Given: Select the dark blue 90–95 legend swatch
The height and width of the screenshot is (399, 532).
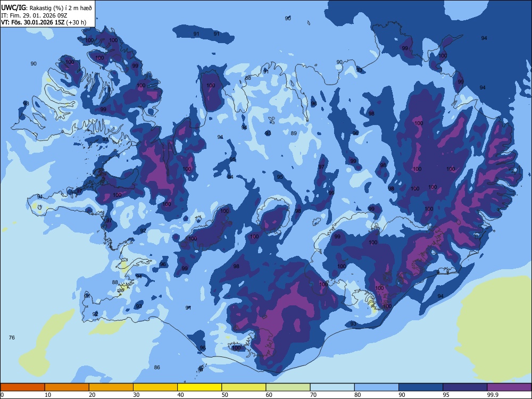Looking at the screenshot, I should (421, 387).
